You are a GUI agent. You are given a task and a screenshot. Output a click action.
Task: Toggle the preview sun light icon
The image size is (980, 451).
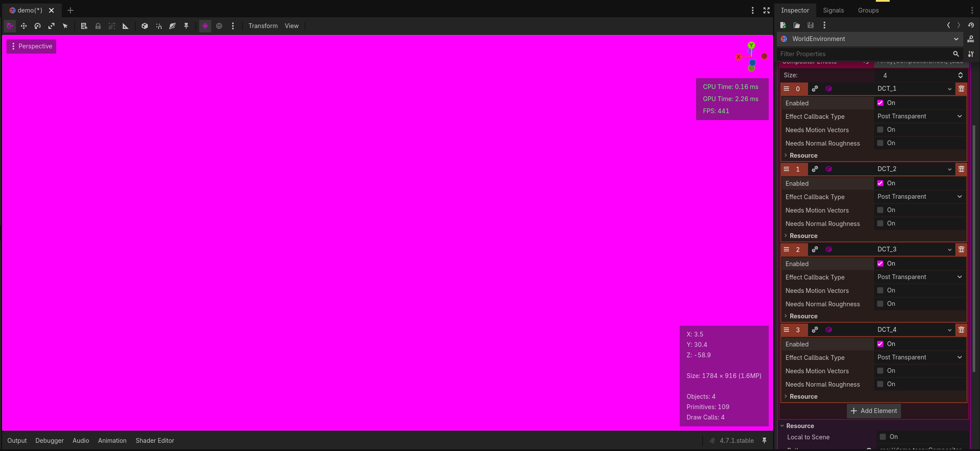click(205, 26)
